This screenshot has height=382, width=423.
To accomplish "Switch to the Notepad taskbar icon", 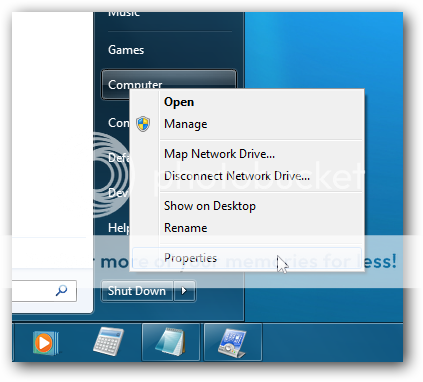I will 171,342.
